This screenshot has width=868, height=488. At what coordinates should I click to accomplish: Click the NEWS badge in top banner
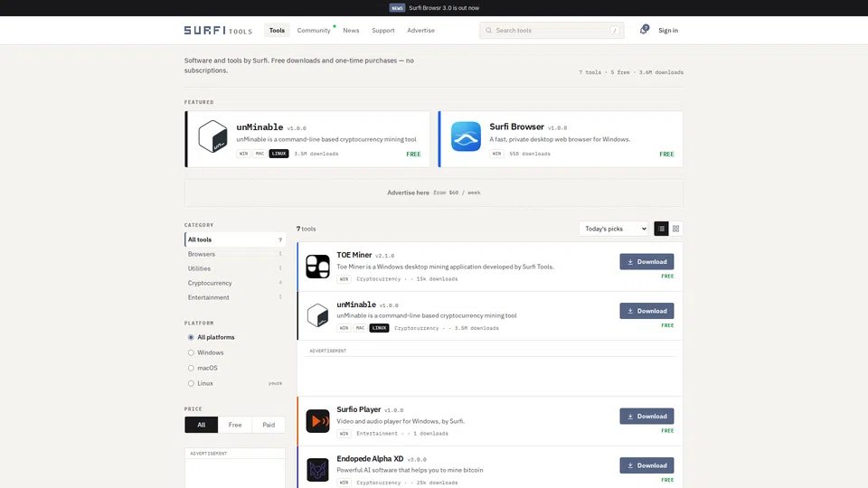pos(397,8)
